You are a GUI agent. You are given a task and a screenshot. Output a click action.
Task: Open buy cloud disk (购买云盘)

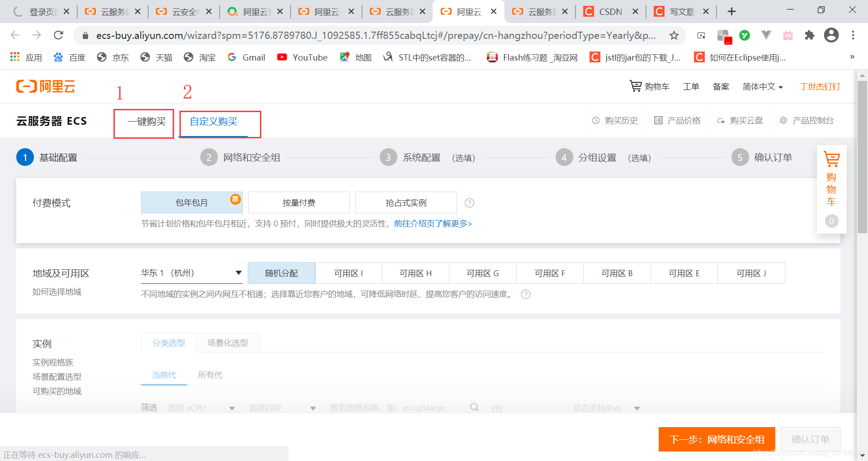[x=740, y=121]
